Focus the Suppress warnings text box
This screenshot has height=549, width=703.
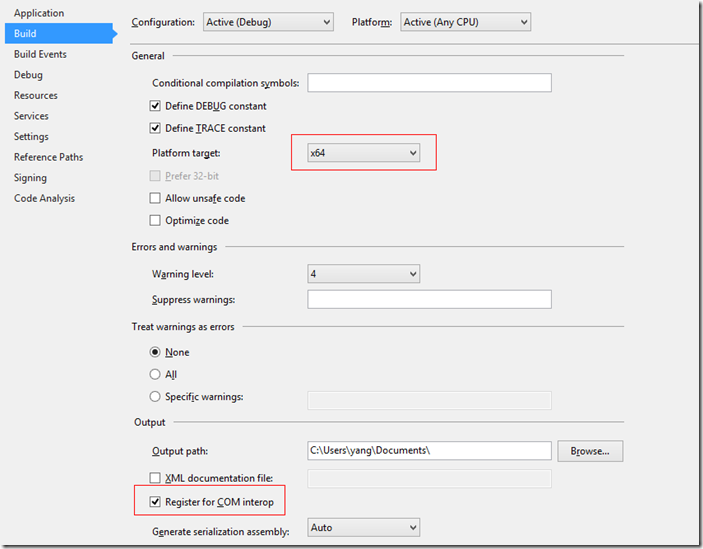[430, 299]
